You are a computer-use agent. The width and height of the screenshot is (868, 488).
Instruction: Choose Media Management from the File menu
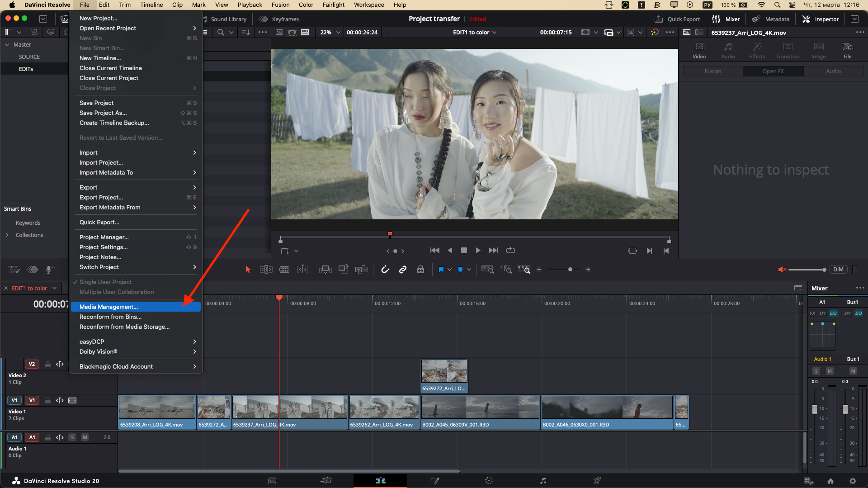pyautogui.click(x=108, y=307)
